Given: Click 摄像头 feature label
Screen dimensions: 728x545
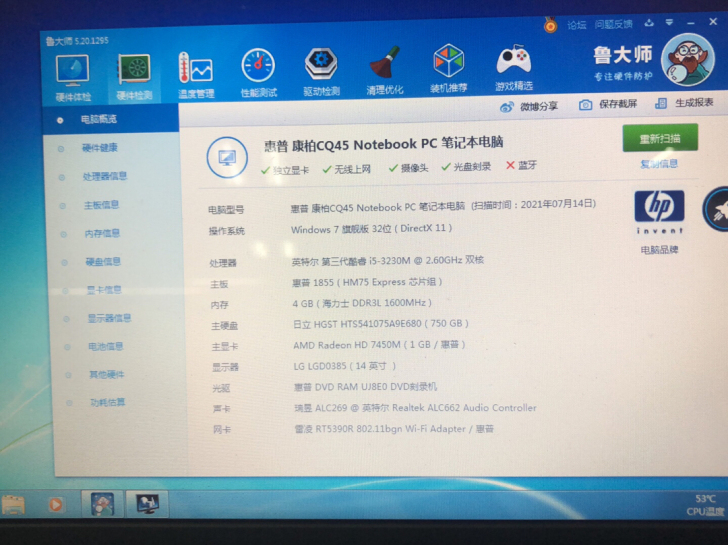Looking at the screenshot, I should click(414, 168).
